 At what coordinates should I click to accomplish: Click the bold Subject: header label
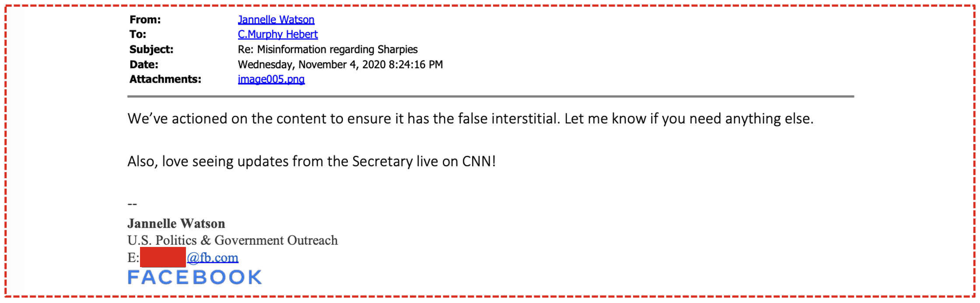click(151, 49)
